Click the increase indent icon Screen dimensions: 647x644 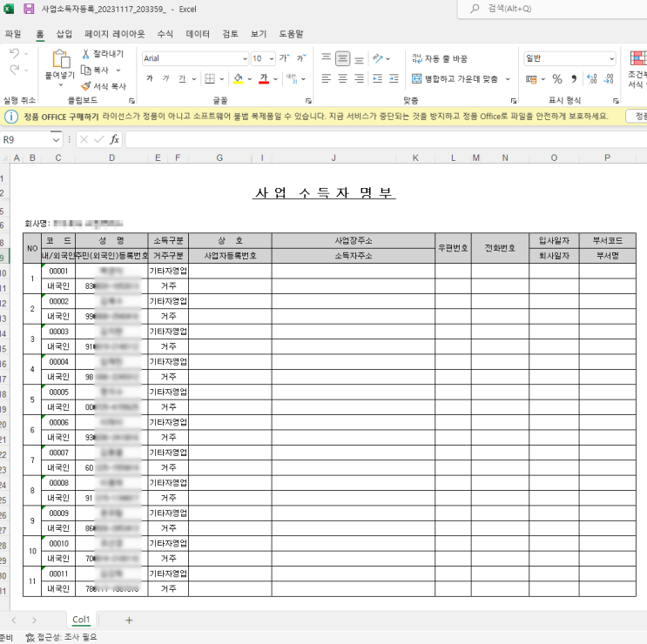click(394, 78)
